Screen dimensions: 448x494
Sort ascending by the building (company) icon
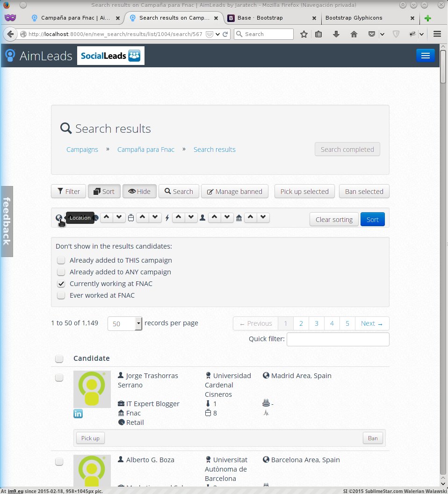point(251,217)
